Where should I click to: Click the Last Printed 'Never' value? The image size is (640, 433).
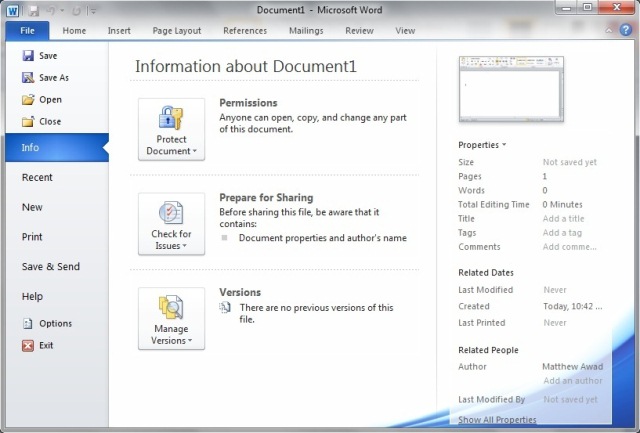tap(555, 323)
